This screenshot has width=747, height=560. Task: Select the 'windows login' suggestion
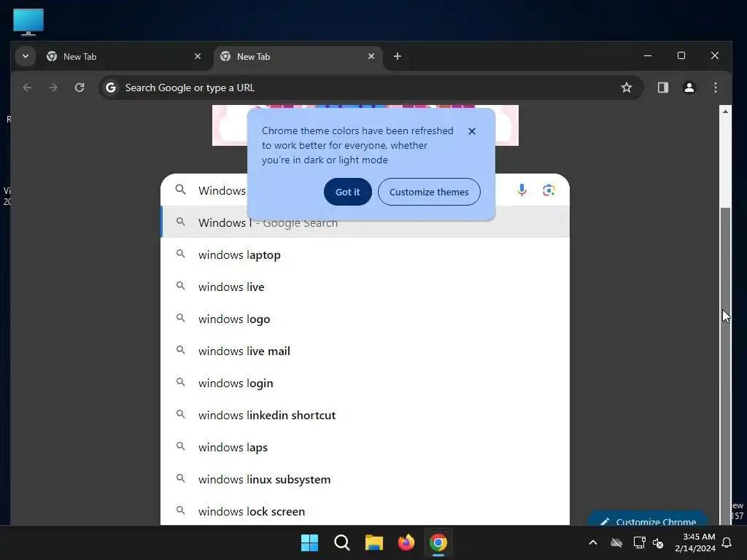tap(365, 384)
